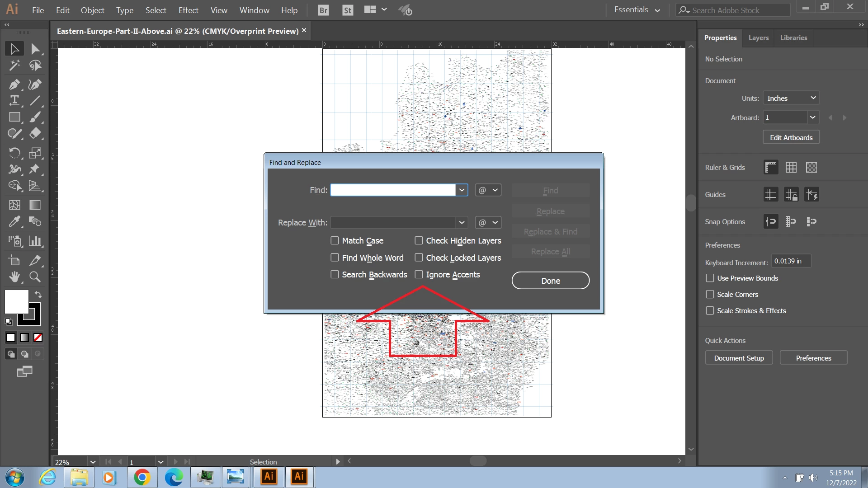This screenshot has height=488, width=868.
Task: Click the Done button
Action: [550, 281]
